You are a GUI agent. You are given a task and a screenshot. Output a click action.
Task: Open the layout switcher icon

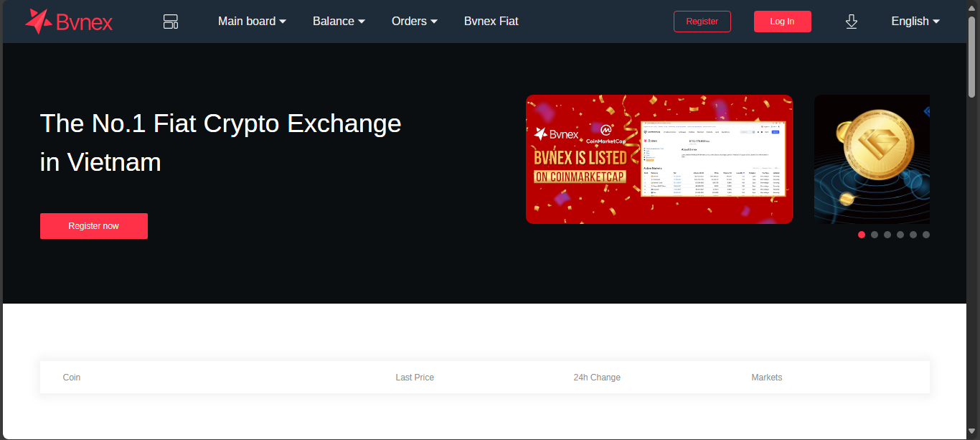(171, 22)
